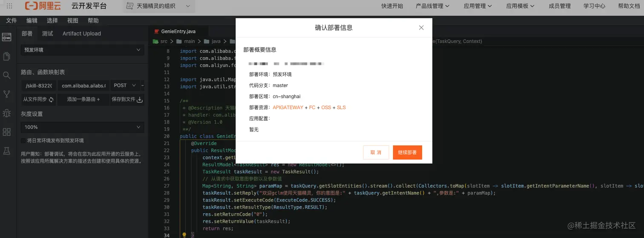Click the OSS resource link

click(326, 107)
